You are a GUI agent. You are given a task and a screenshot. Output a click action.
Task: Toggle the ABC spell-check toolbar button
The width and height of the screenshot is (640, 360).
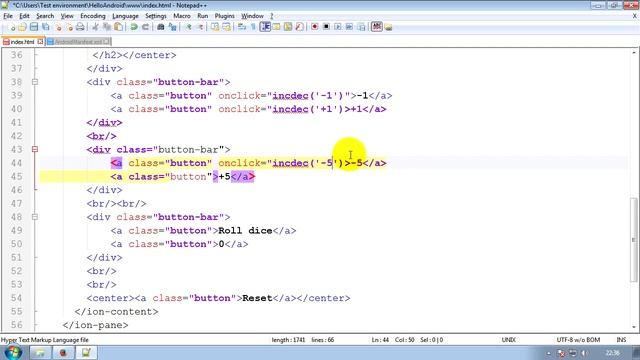pyautogui.click(x=376, y=27)
